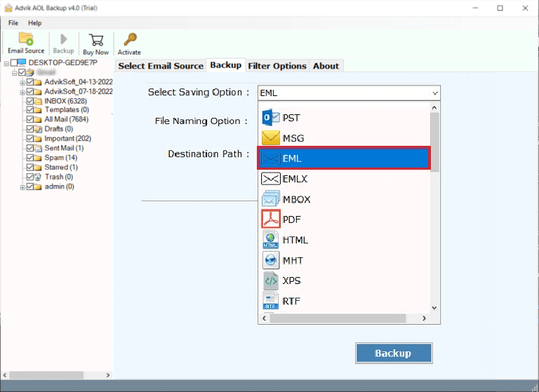
Task: Click the dropdown vertical scrollbar thumb
Action: click(x=434, y=142)
